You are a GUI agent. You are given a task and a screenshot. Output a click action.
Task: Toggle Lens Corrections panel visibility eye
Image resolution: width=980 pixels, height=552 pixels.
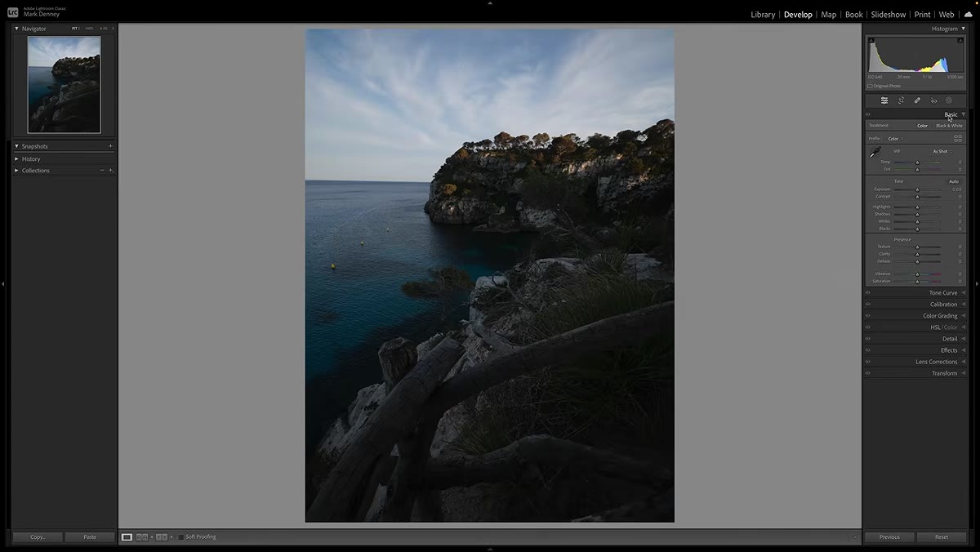coord(868,362)
